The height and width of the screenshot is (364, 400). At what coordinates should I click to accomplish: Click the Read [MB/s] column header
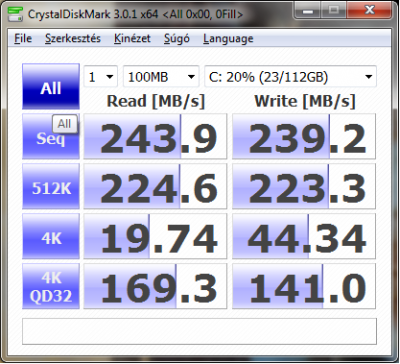coord(155,101)
